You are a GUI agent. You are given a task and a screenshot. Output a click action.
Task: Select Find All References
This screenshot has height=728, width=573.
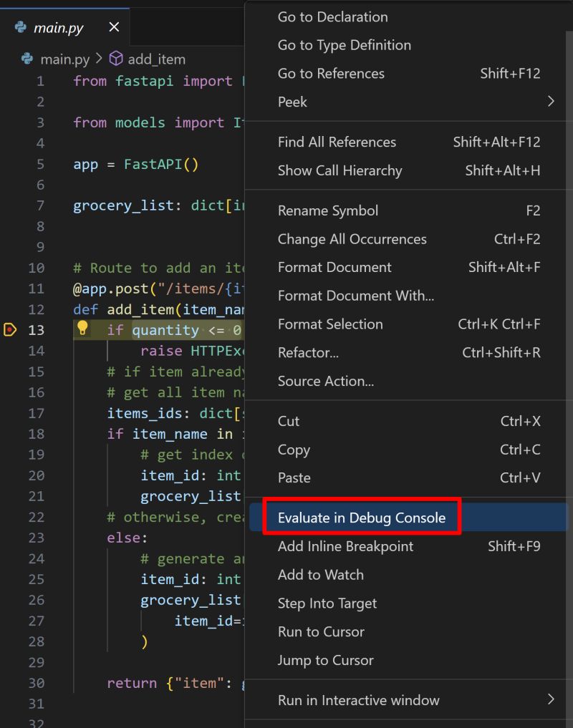(337, 142)
